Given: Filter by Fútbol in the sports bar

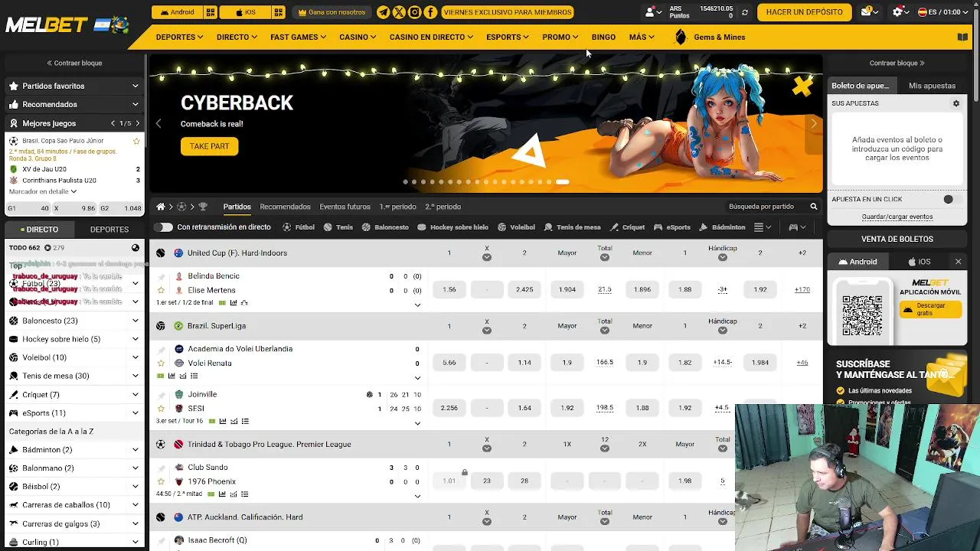Looking at the screenshot, I should coord(299,227).
